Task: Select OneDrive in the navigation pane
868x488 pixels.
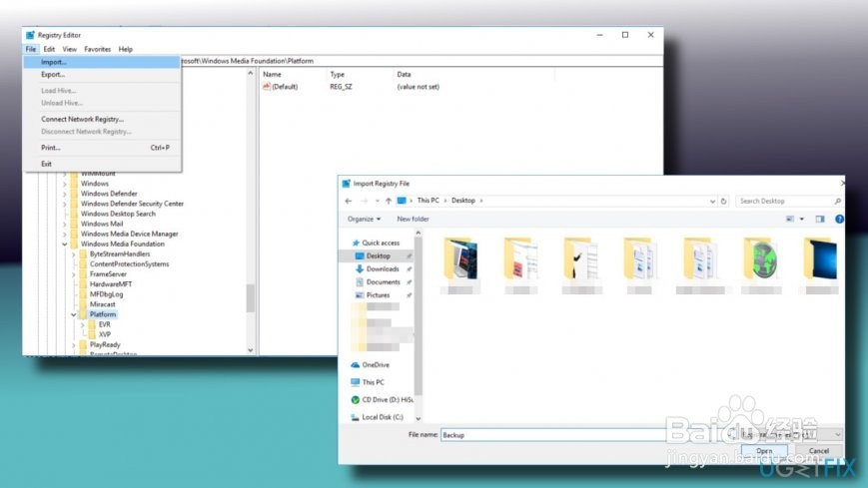Action: tap(376, 365)
